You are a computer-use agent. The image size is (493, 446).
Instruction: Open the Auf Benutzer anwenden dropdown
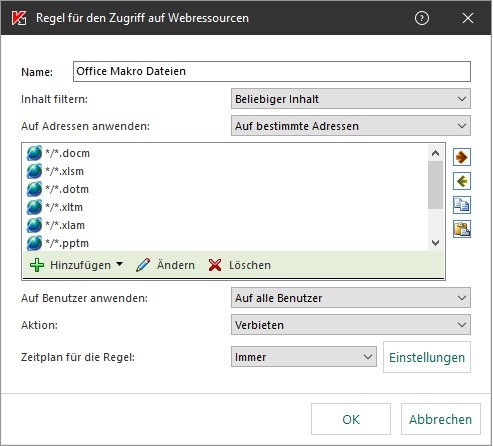(351, 298)
